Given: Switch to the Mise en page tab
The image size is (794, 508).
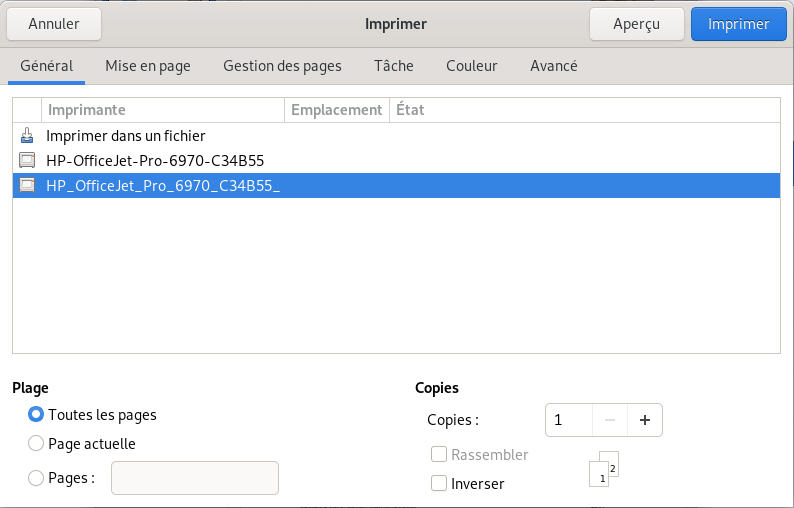Looking at the screenshot, I should 148,66.
